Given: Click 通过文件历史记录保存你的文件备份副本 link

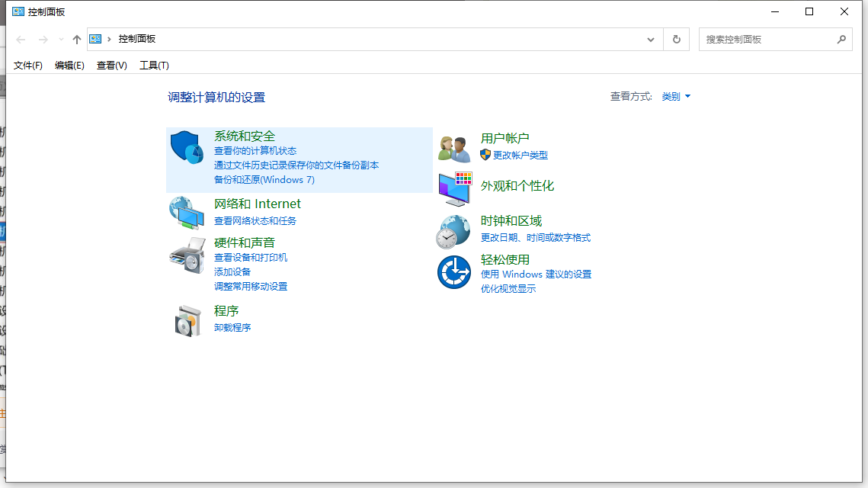Looking at the screenshot, I should [296, 165].
